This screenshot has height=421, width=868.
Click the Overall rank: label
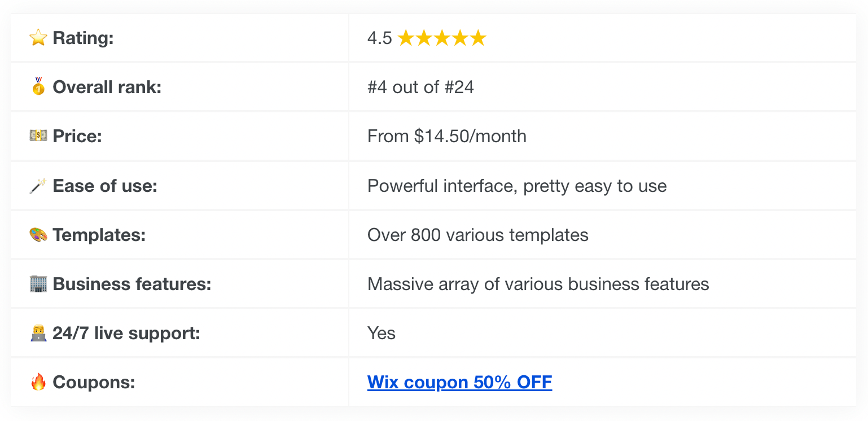coord(107,87)
